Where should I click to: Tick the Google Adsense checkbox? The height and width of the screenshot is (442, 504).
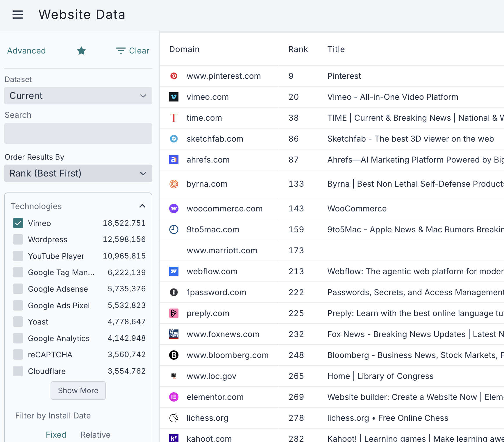click(x=18, y=289)
